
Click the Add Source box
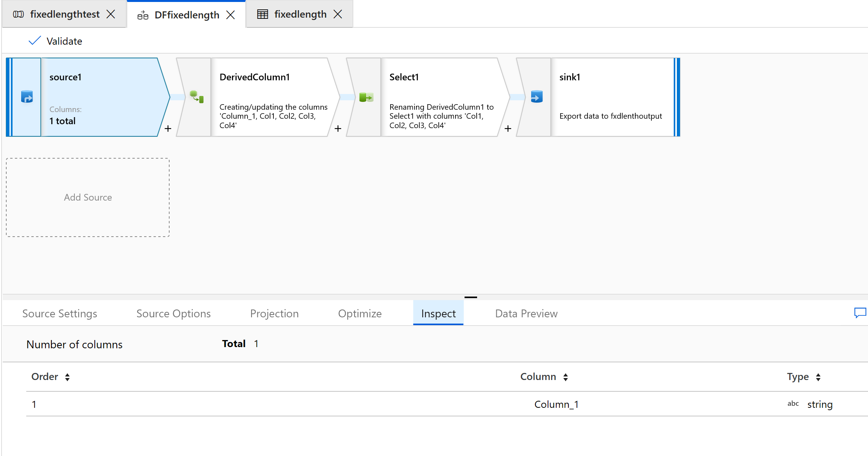[88, 197]
